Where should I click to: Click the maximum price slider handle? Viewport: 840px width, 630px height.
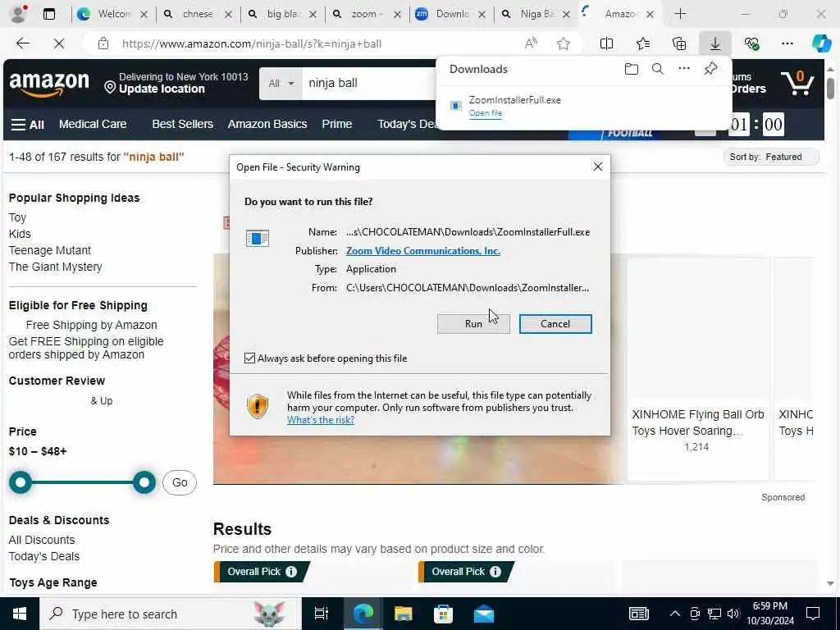click(144, 482)
